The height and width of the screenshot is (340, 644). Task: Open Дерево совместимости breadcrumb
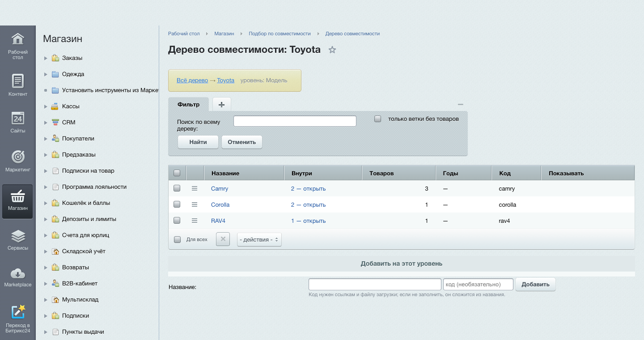pos(352,34)
